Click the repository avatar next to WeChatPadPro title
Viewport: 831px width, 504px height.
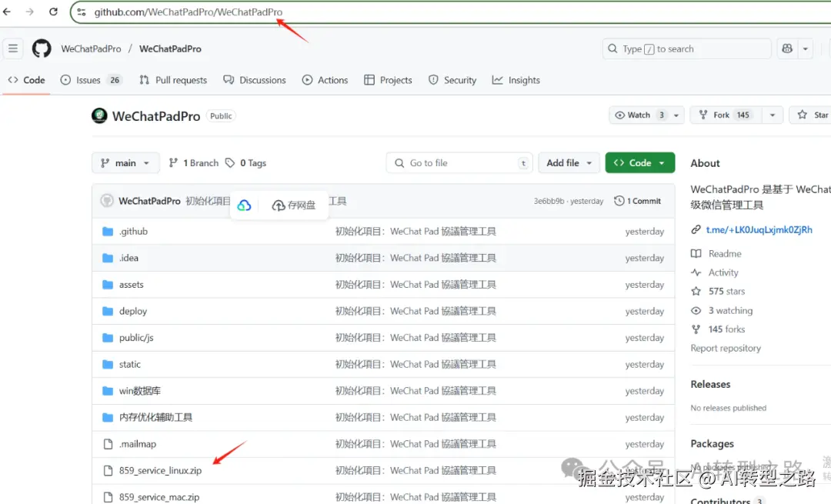click(99, 115)
